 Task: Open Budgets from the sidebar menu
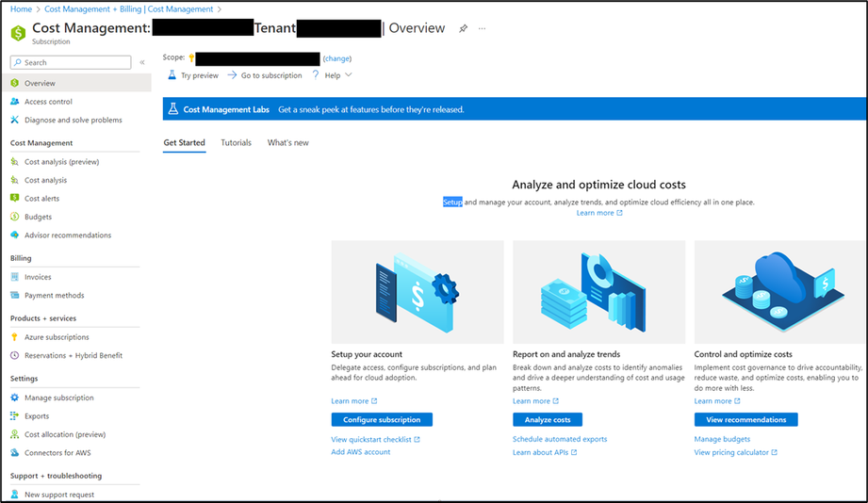click(x=39, y=217)
